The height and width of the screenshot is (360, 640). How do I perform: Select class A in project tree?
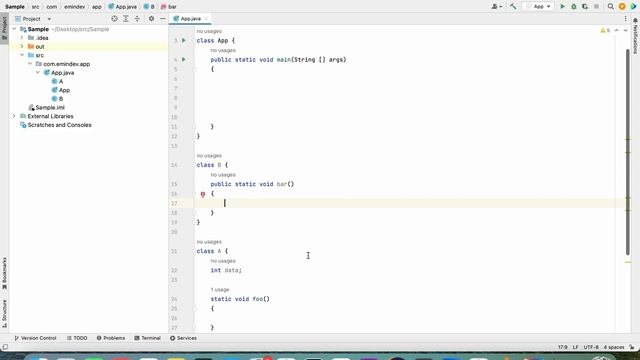57,82
